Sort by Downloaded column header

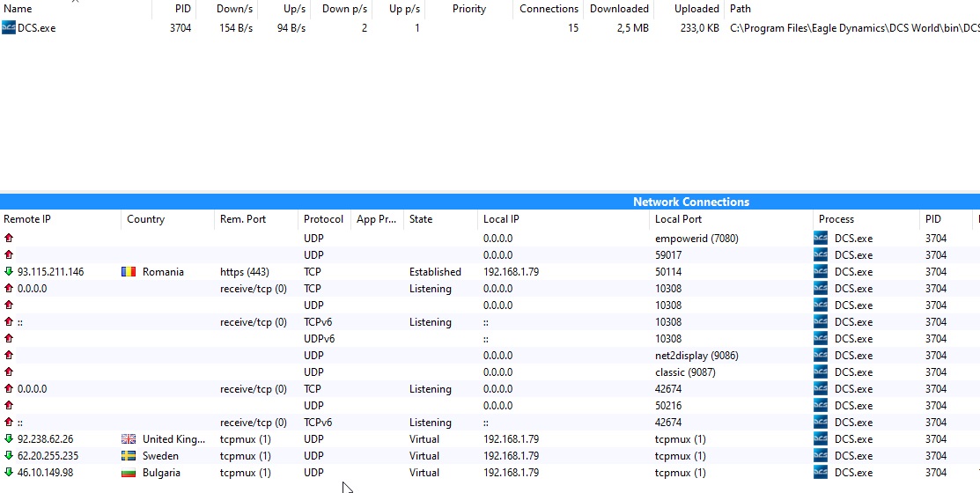tap(619, 9)
